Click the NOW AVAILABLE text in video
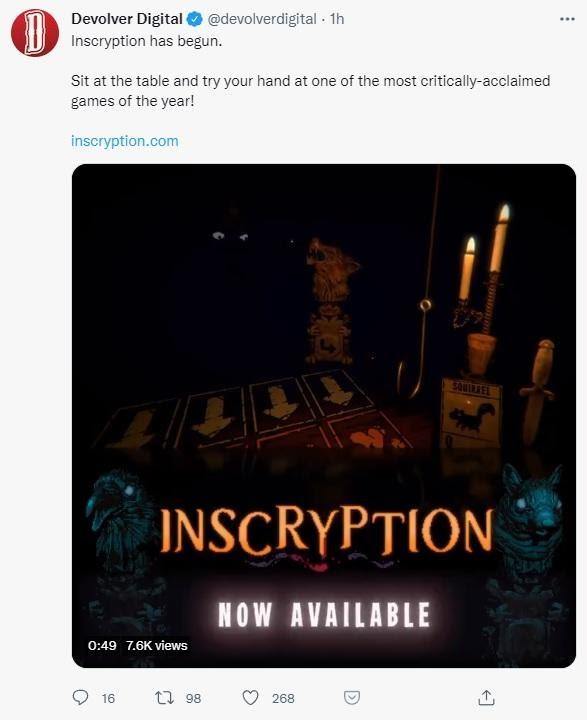The image size is (587, 720). coord(324,615)
